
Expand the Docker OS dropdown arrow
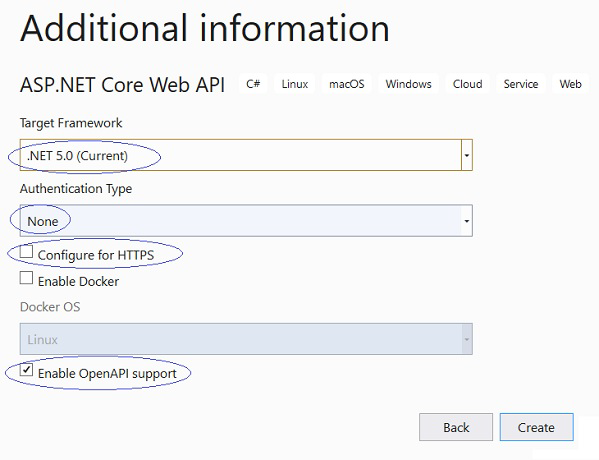pos(466,339)
